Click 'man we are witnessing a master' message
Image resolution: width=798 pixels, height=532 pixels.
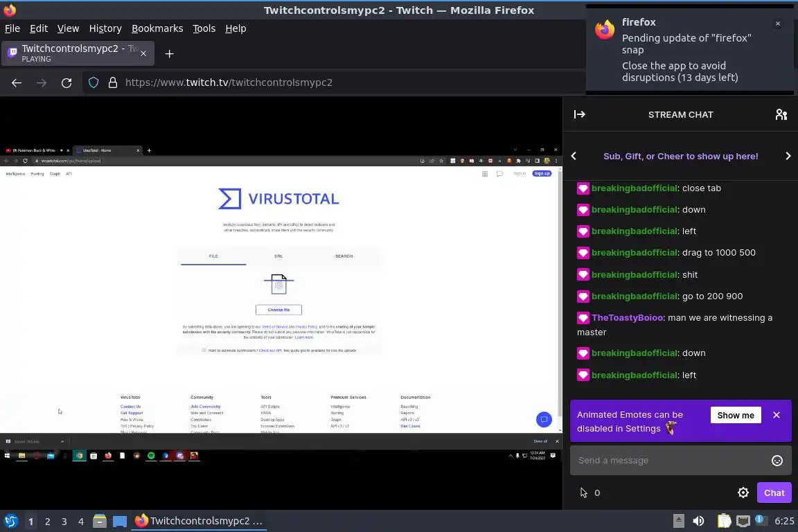pyautogui.click(x=674, y=325)
